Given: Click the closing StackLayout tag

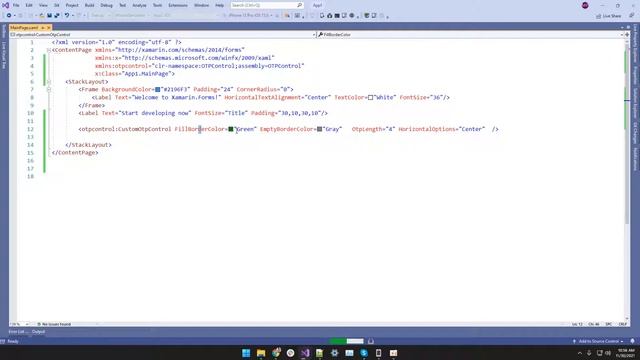Looking at the screenshot, I should [x=88, y=145].
